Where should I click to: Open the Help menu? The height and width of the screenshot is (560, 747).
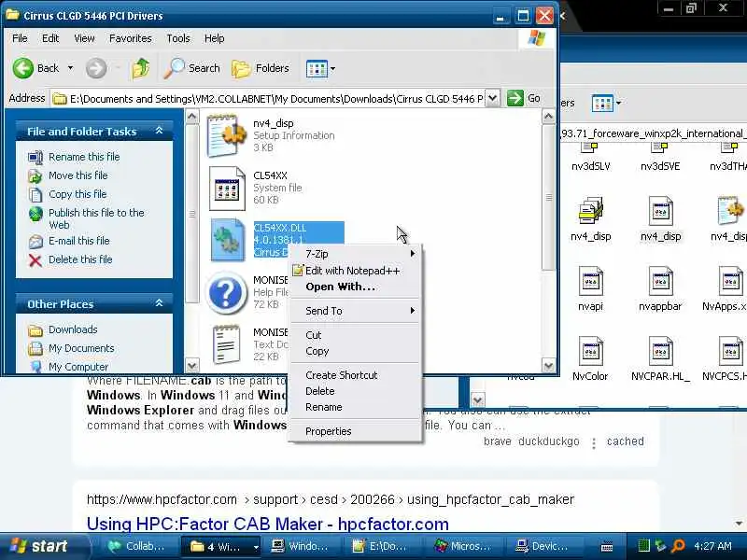(x=215, y=38)
